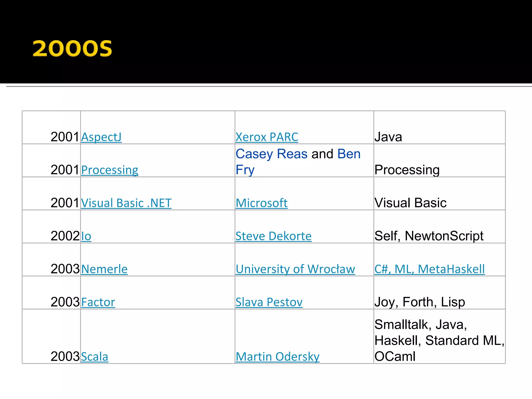This screenshot has height=399, width=532.
Task: Click the Casey Reas link
Action: [x=271, y=154]
